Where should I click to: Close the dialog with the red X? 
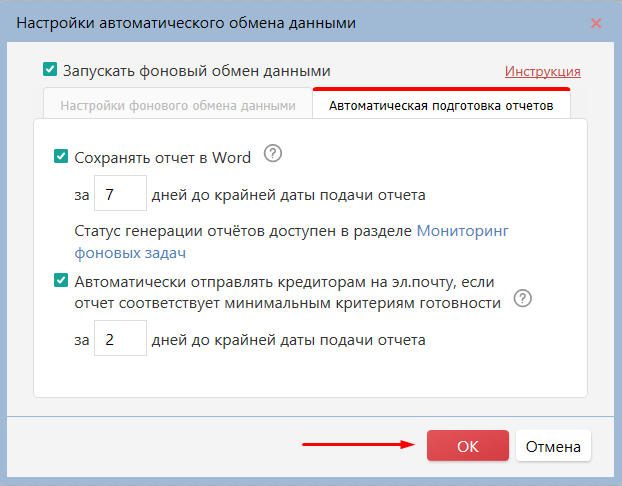596,23
